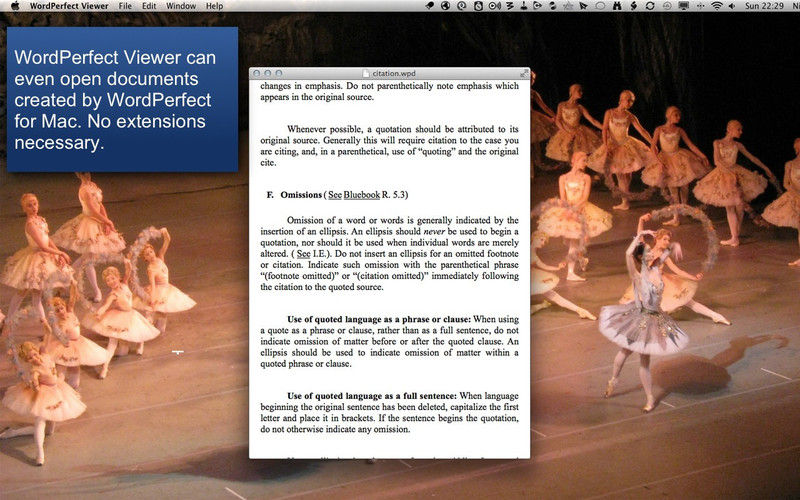Click the text “(footnote omitted)” in the document
Image resolution: width=800 pixels, height=500 pixels.
298,276
